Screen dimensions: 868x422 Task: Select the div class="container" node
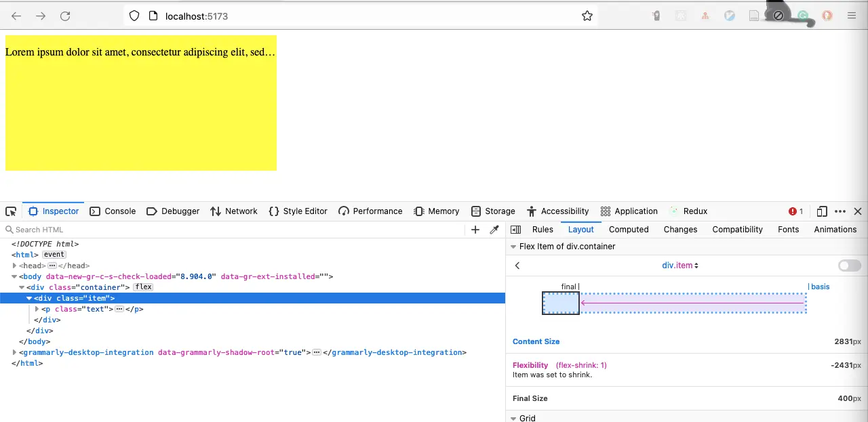(x=78, y=287)
